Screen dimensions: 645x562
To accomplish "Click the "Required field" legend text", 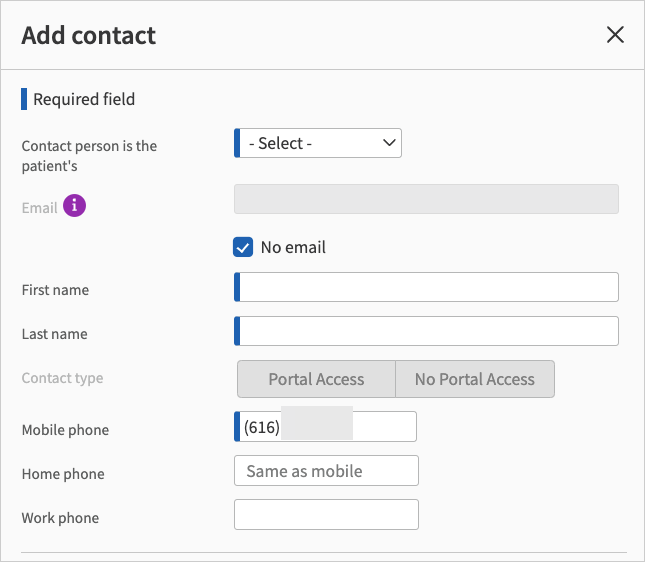I will [x=84, y=99].
